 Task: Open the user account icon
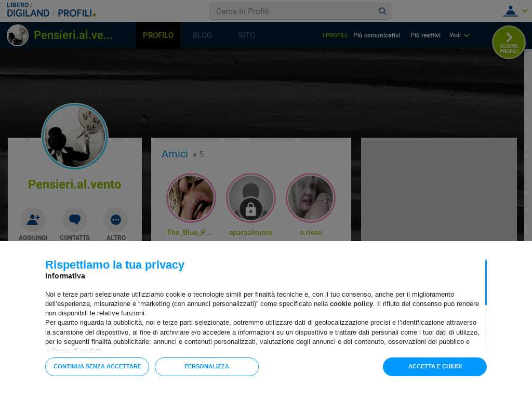click(510, 11)
